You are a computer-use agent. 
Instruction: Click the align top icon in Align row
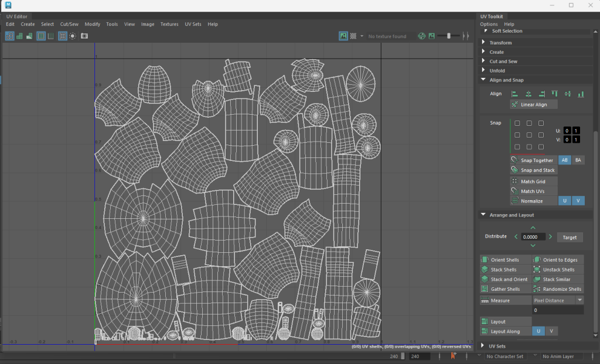[x=554, y=94]
